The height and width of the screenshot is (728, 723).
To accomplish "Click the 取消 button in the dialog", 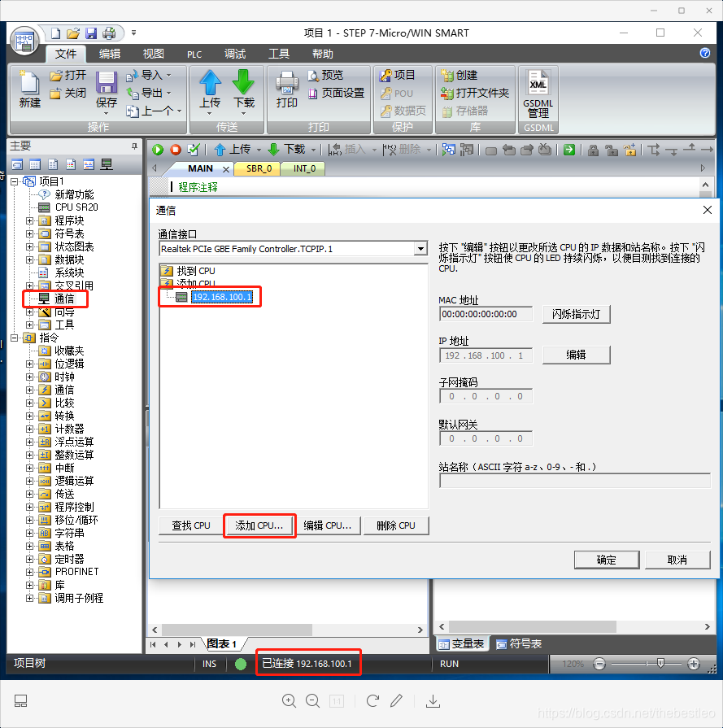I will (x=677, y=560).
